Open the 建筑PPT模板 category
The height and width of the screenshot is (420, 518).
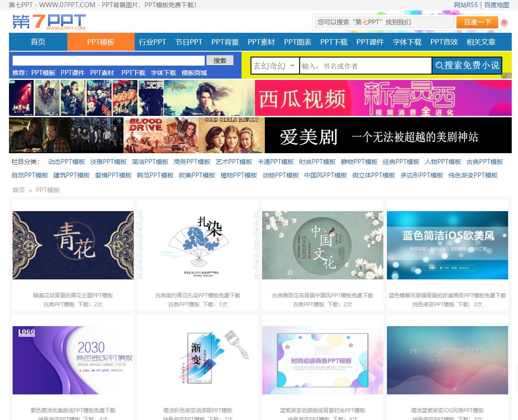[x=72, y=175]
